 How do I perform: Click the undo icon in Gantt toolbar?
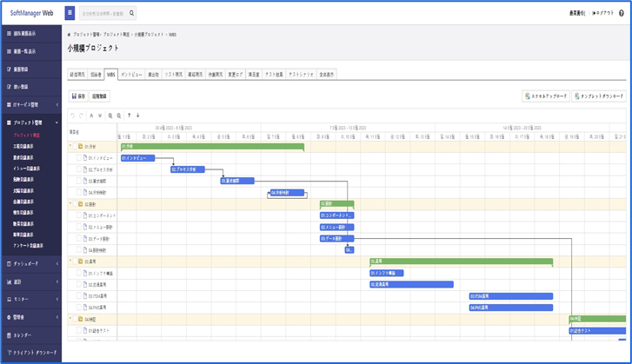point(72,115)
